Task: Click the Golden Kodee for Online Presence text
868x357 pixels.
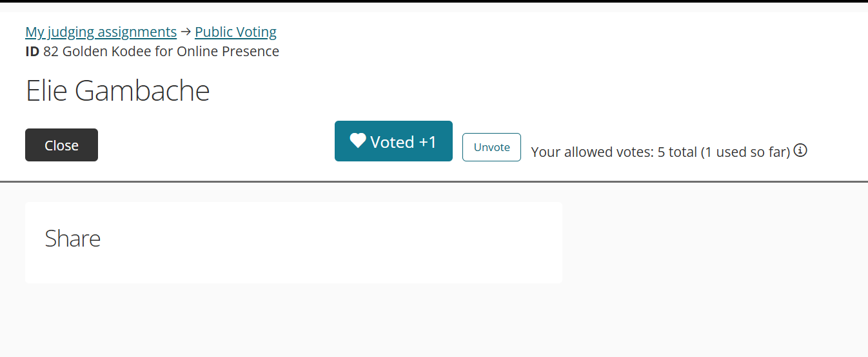Action: coord(171,52)
